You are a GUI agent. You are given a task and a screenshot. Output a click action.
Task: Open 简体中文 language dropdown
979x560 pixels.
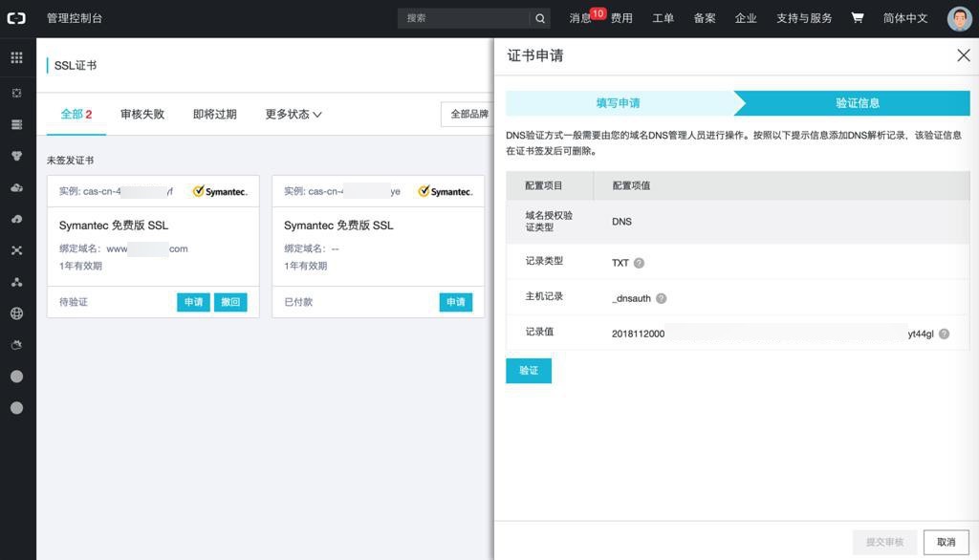click(905, 18)
